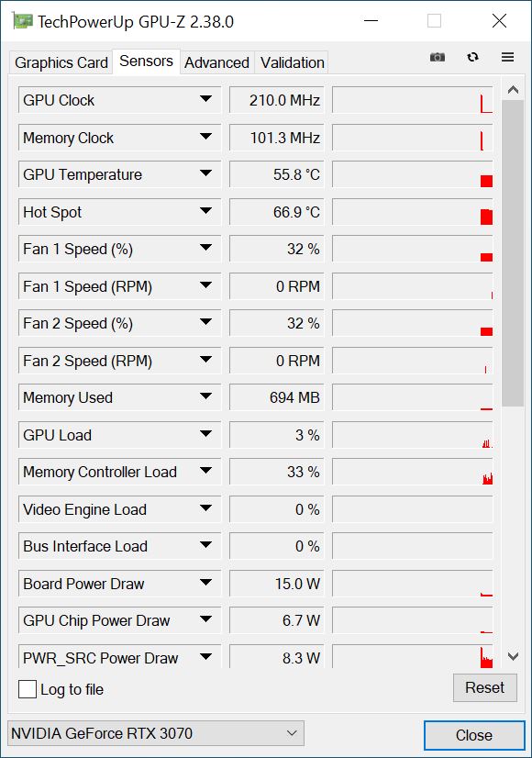Click the Reset button
532x758 pixels.
coord(484,687)
